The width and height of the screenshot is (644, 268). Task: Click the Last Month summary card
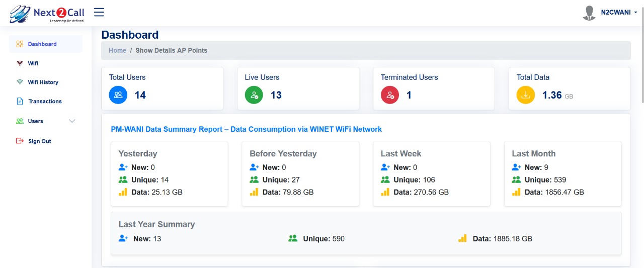[563, 173]
